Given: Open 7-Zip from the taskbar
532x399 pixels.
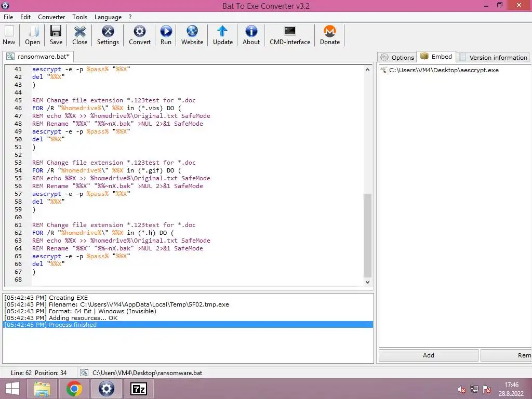Looking at the screenshot, I should click(138, 389).
